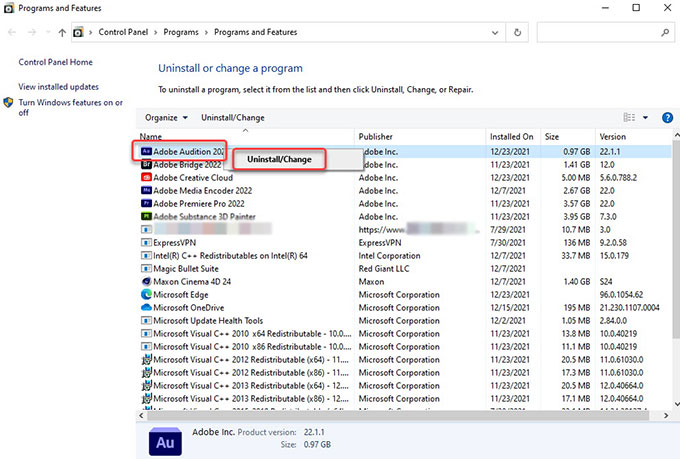Viewport: 680px width, 459px height.
Task: Click the Adobe Substance 3D Painter icon
Action: (146, 216)
